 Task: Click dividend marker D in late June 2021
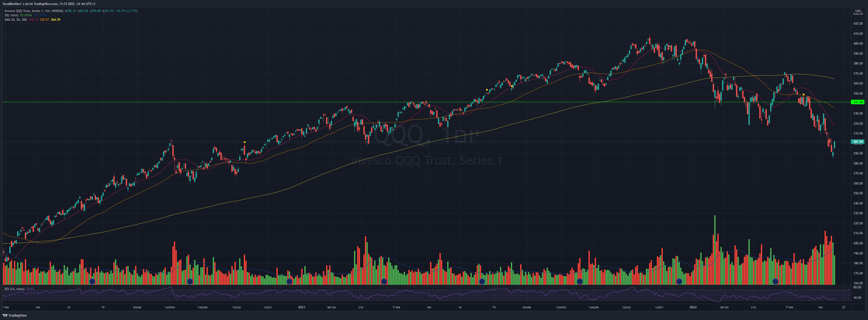[x=482, y=282]
